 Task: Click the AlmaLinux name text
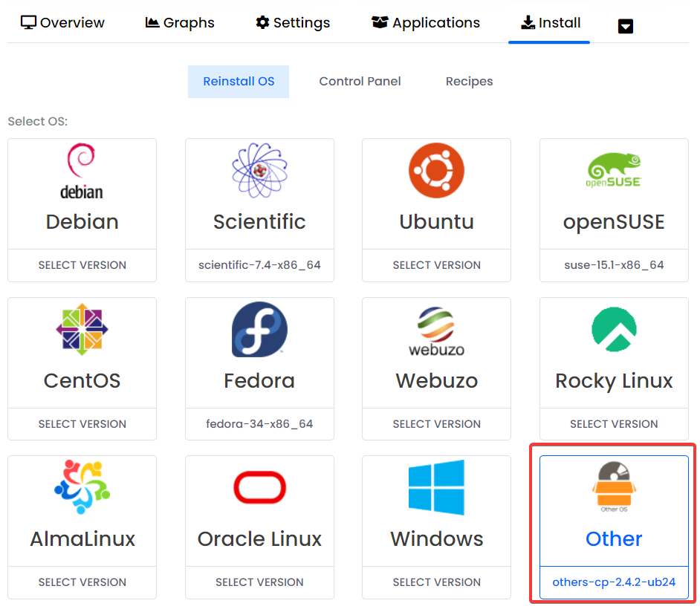click(x=82, y=539)
